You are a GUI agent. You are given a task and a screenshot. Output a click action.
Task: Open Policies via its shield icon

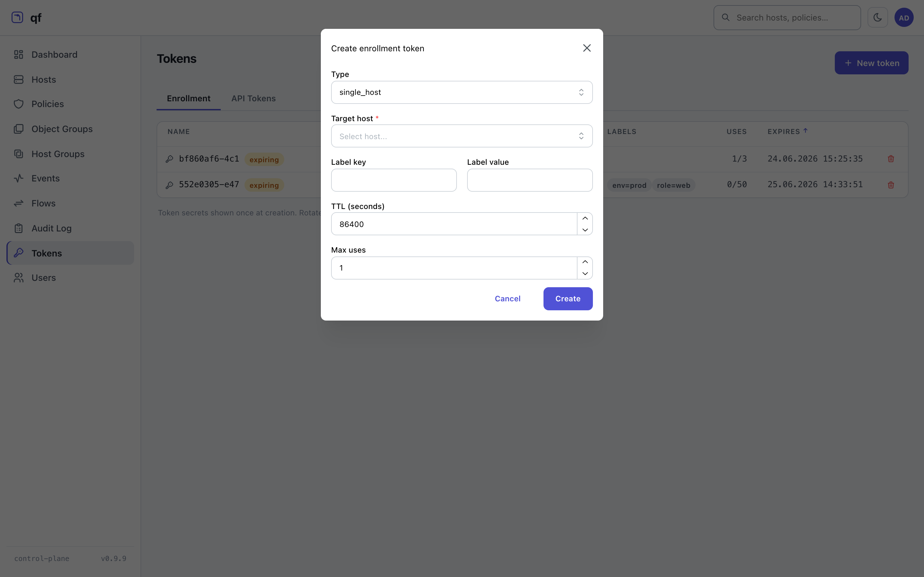[x=19, y=104]
